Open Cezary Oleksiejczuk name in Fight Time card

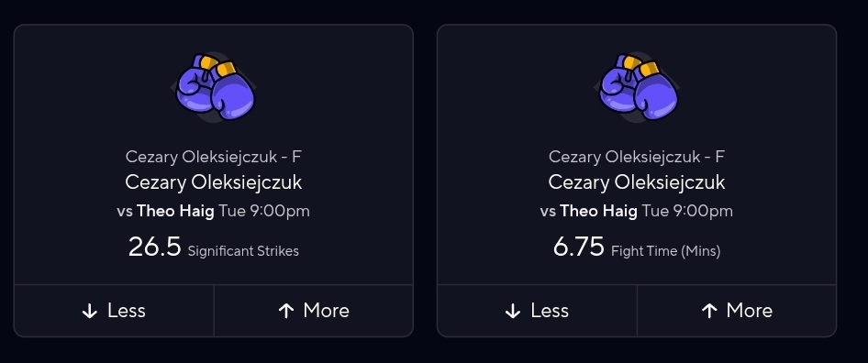[637, 182]
